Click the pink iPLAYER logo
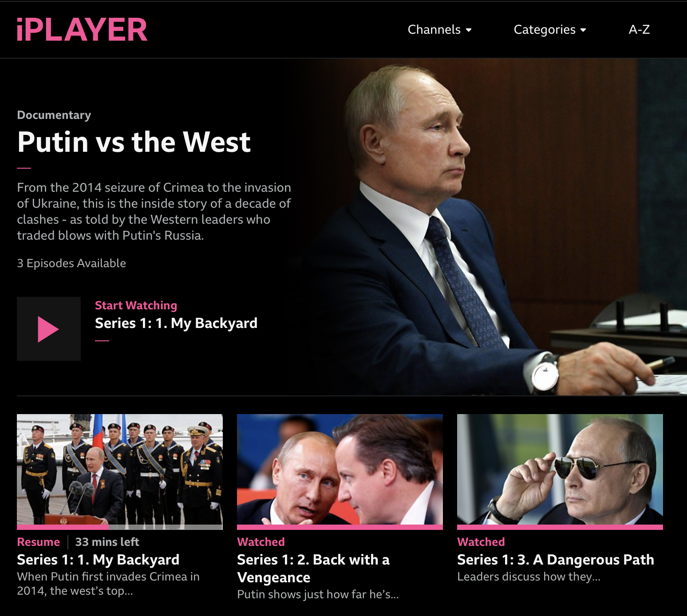The image size is (687, 616). coord(82,30)
